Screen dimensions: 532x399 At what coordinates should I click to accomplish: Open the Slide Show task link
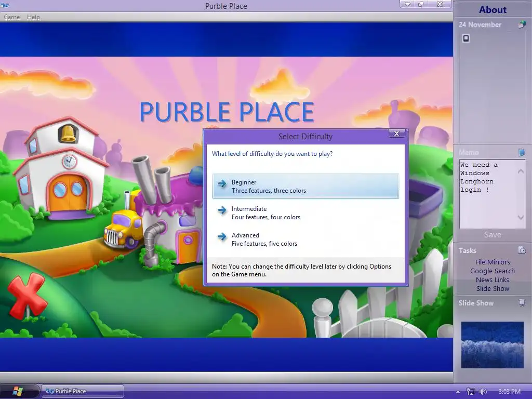[x=493, y=288]
